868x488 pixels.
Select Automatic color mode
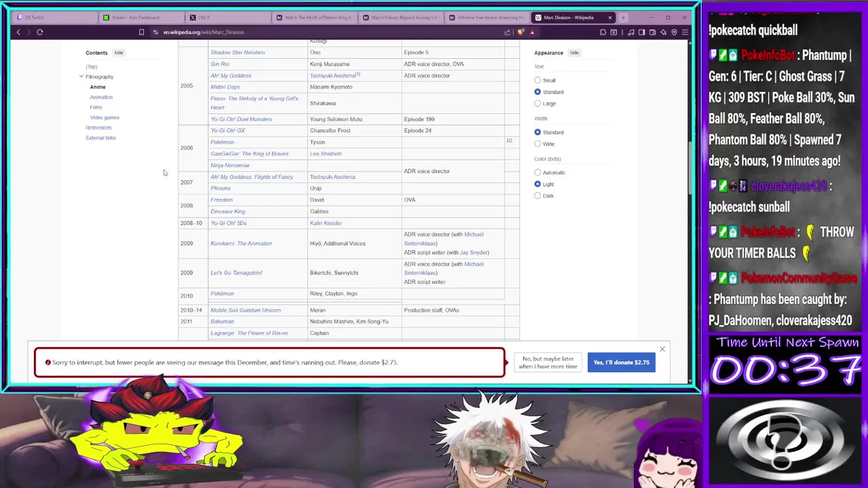[x=538, y=172]
